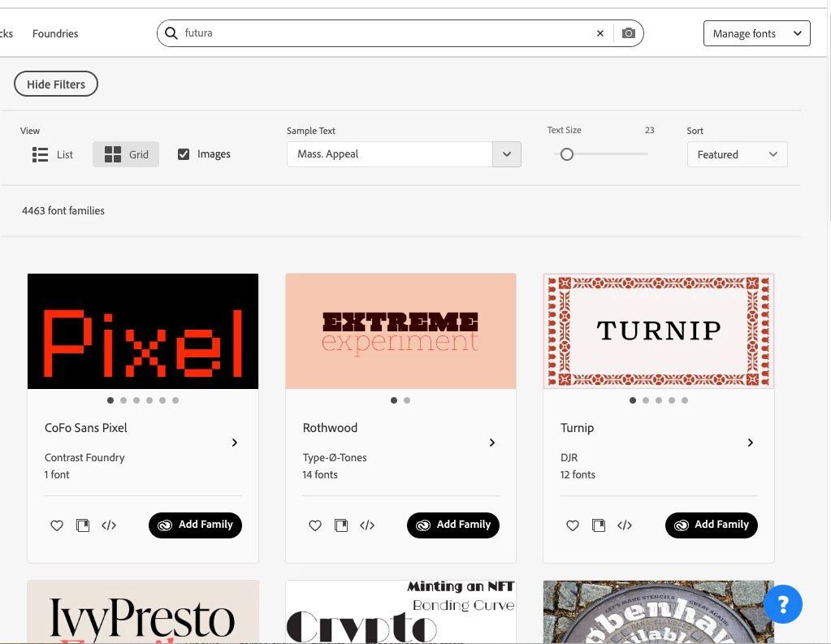
Task: Toggle the Images checkbox
Action: [x=184, y=154]
